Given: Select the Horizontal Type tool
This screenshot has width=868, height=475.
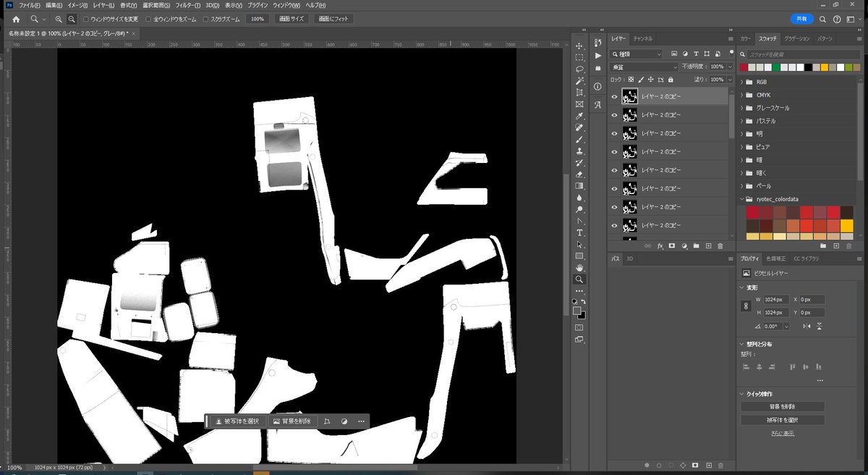Looking at the screenshot, I should (x=579, y=232).
